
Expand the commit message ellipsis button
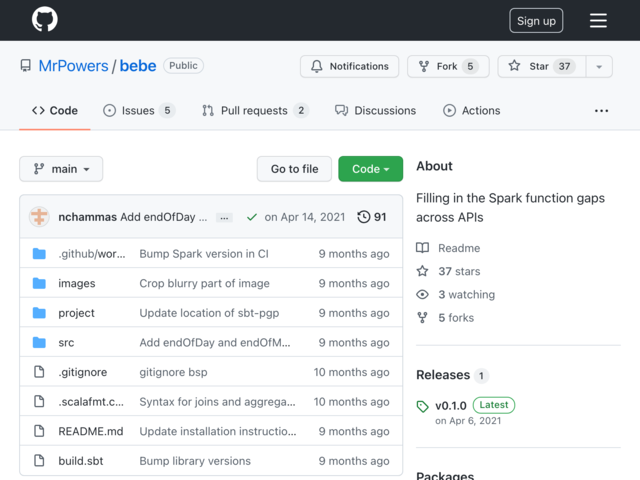pos(224,218)
